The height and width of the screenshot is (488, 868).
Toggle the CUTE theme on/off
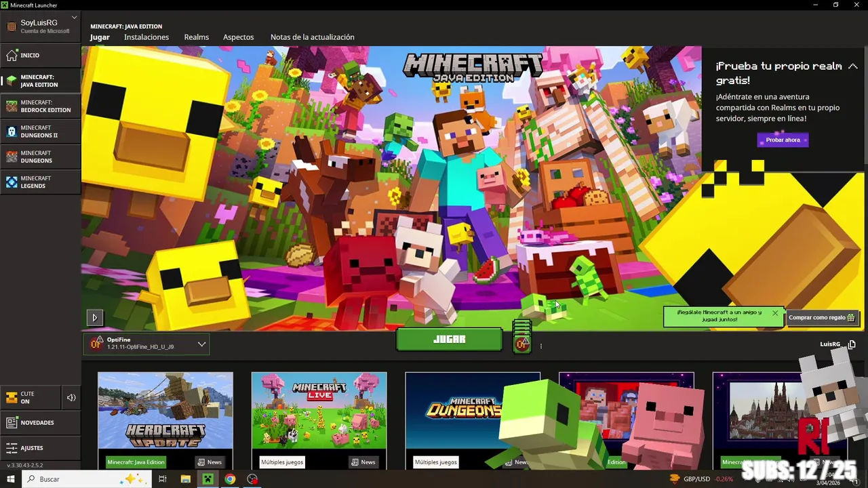pos(31,398)
